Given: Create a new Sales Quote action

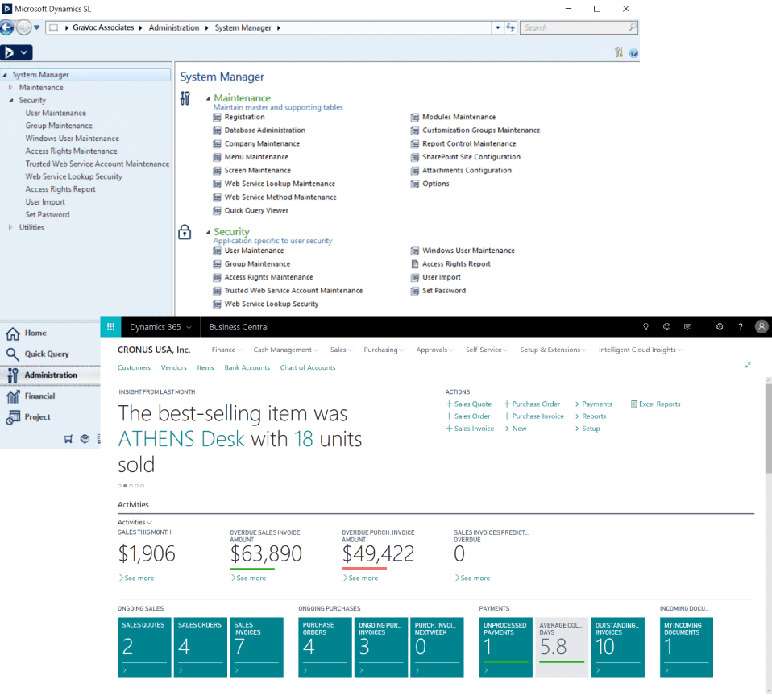Looking at the screenshot, I should 469,404.
